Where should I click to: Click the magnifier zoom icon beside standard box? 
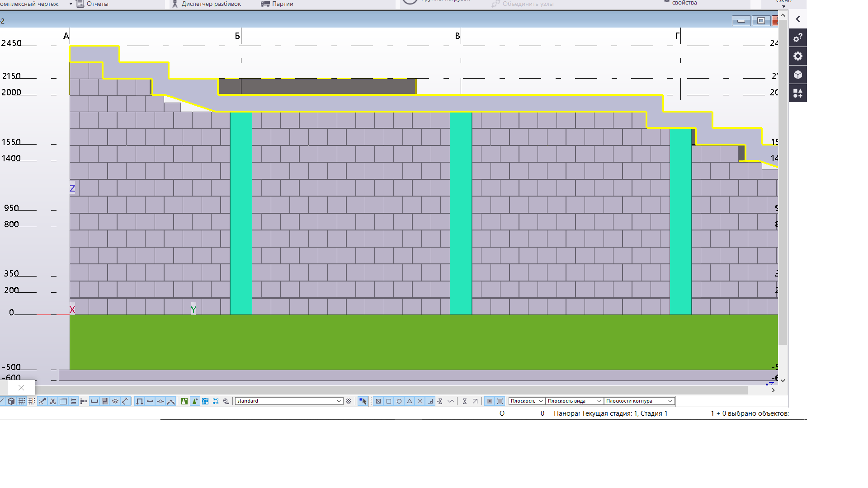tap(226, 401)
